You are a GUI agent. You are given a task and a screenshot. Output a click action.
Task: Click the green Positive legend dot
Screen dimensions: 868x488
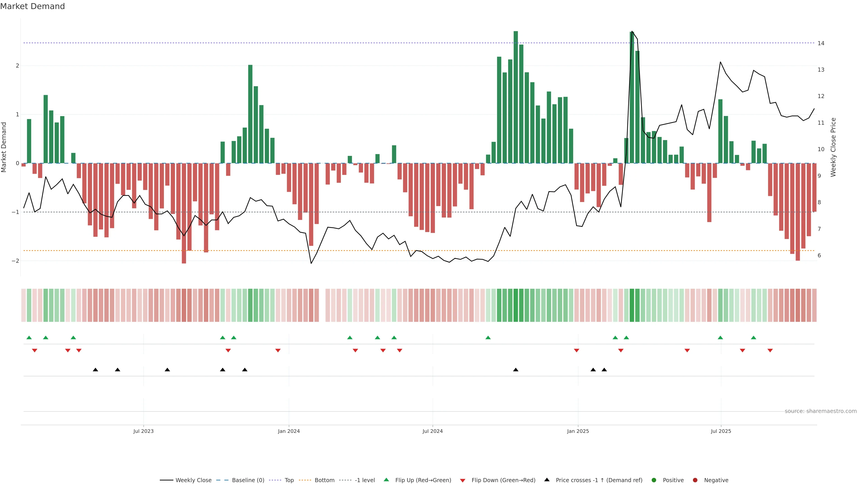click(654, 480)
